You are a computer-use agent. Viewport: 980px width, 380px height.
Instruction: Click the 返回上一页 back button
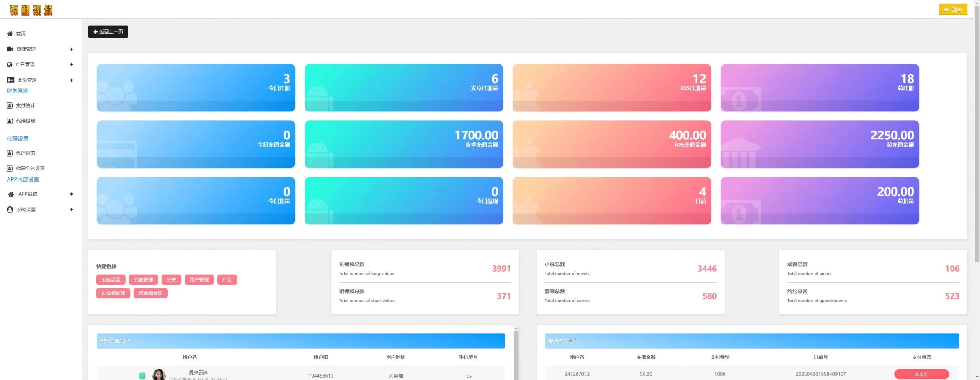point(108,32)
